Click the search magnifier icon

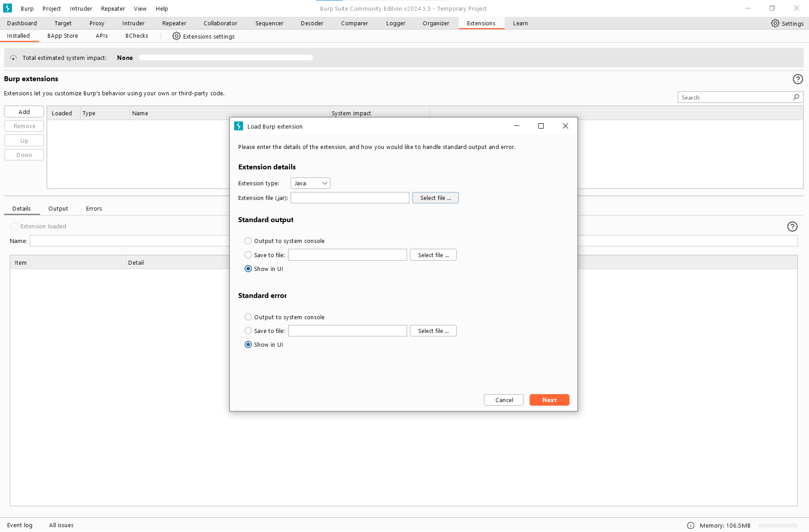(796, 98)
